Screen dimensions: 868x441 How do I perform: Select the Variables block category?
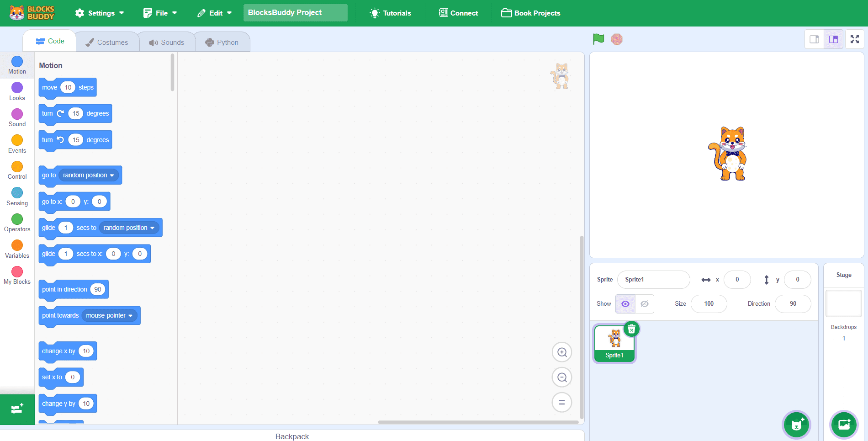pos(17,250)
